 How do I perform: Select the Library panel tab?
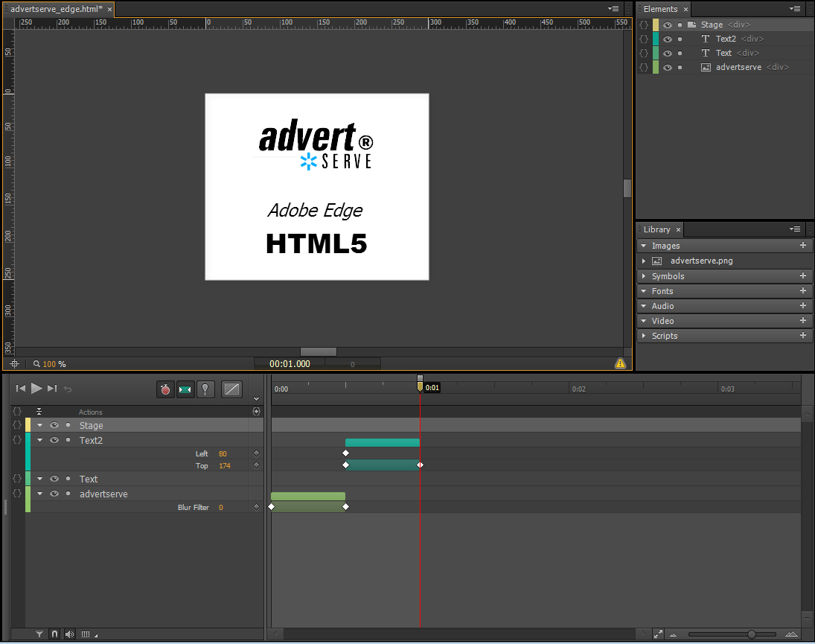coord(656,229)
